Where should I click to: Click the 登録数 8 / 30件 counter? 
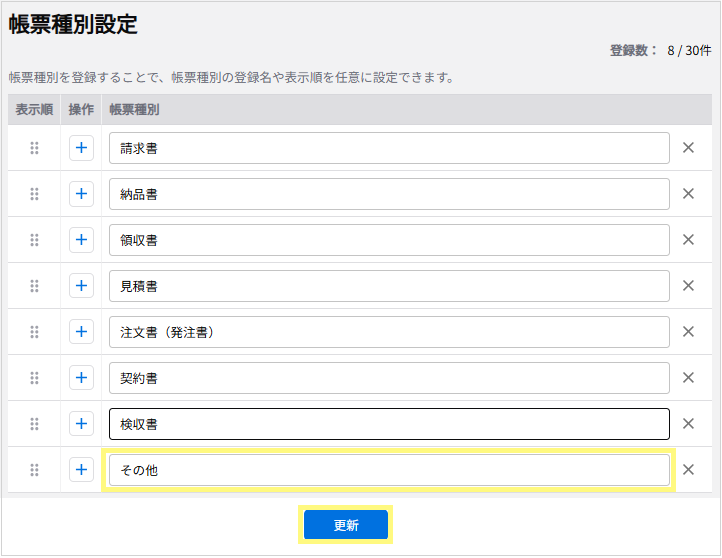click(x=660, y=50)
